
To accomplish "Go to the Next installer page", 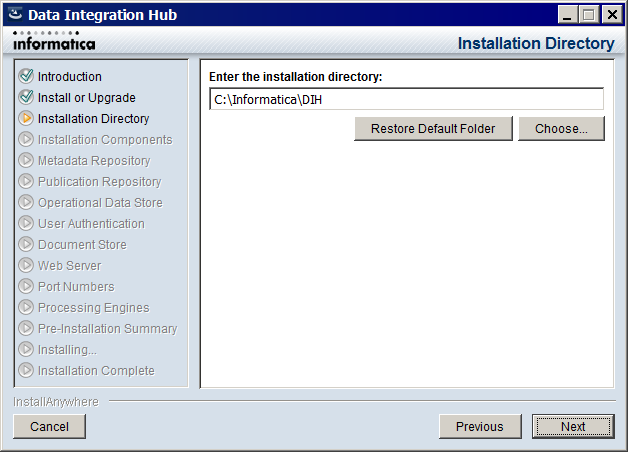I will (x=573, y=426).
